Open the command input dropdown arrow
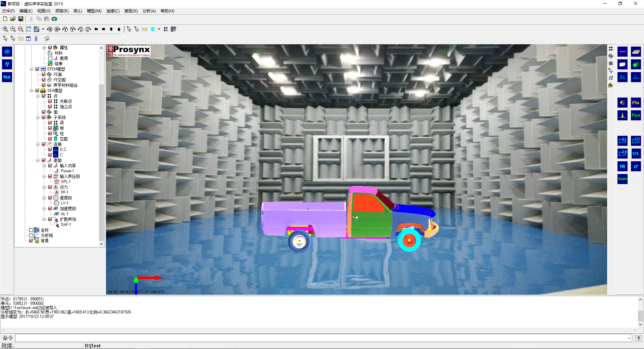The height and width of the screenshot is (349, 644). pos(629,338)
